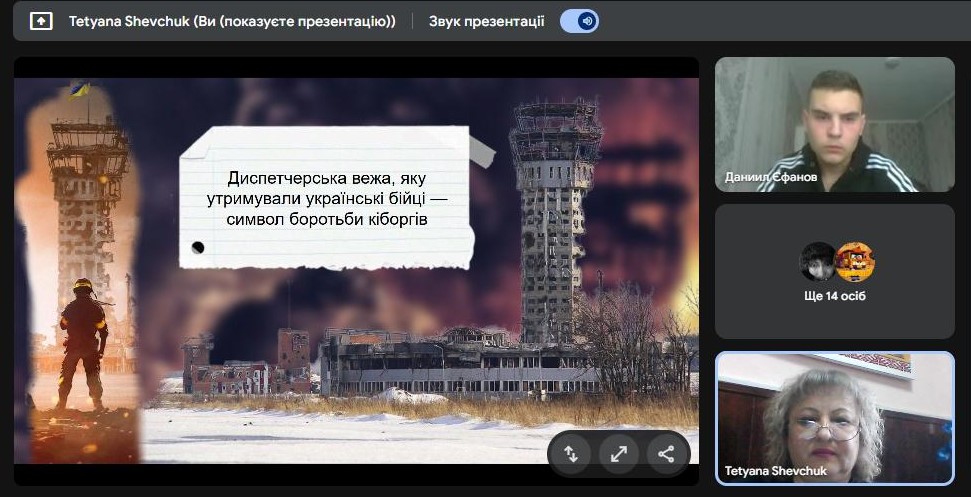Expand the presentation to fullscreen
Screen dimensions: 971x497
[x=619, y=454]
